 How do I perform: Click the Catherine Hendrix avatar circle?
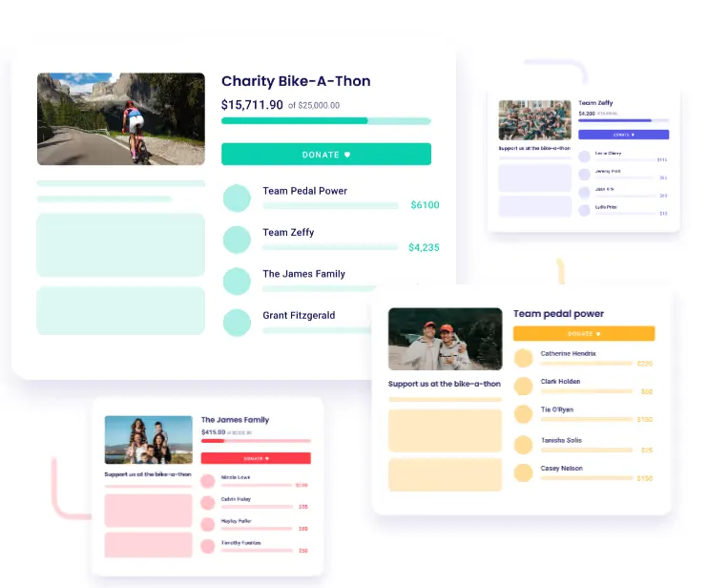coord(523,358)
